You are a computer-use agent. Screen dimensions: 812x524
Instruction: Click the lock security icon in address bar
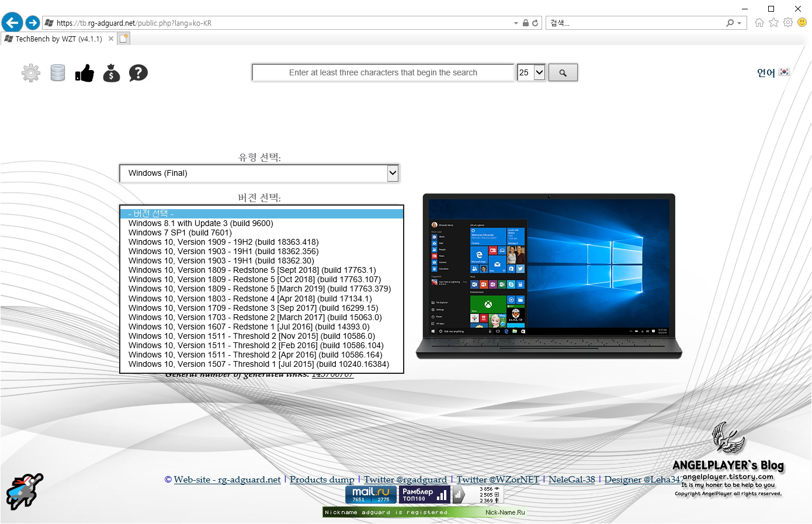[x=526, y=23]
